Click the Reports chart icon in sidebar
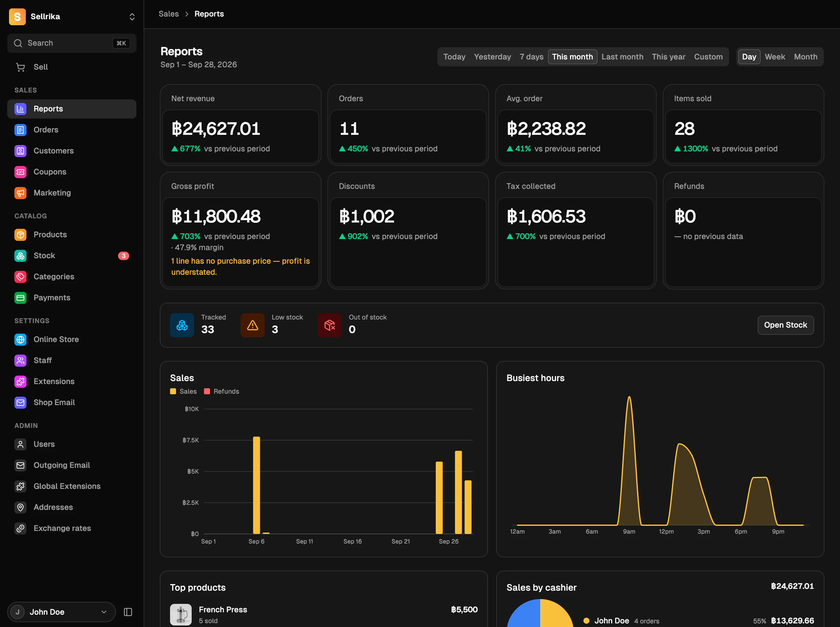This screenshot has width=840, height=627. 20,109
